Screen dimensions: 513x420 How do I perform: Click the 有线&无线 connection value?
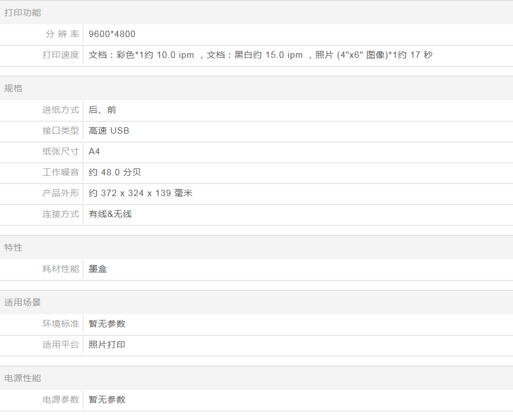(x=110, y=214)
